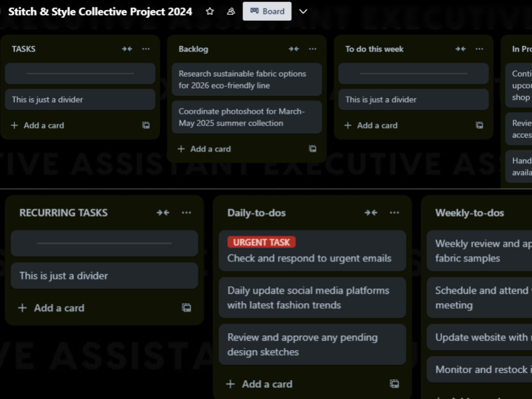Open RECURRING TASKS list actions menu

click(186, 213)
